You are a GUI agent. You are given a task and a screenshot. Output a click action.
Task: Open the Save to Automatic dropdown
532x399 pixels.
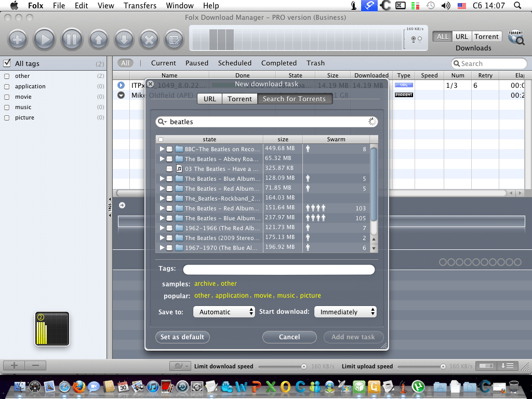tap(224, 312)
